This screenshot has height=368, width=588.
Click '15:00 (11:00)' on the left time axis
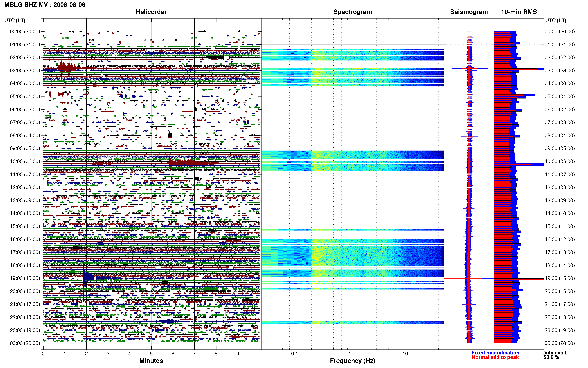(25, 226)
